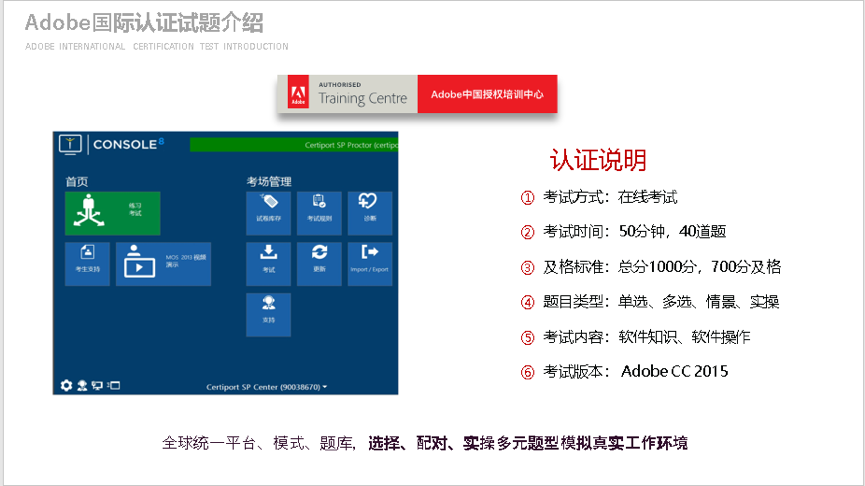The height and width of the screenshot is (486, 865).
Task: Open the 考试 download tile
Action: pos(269,264)
